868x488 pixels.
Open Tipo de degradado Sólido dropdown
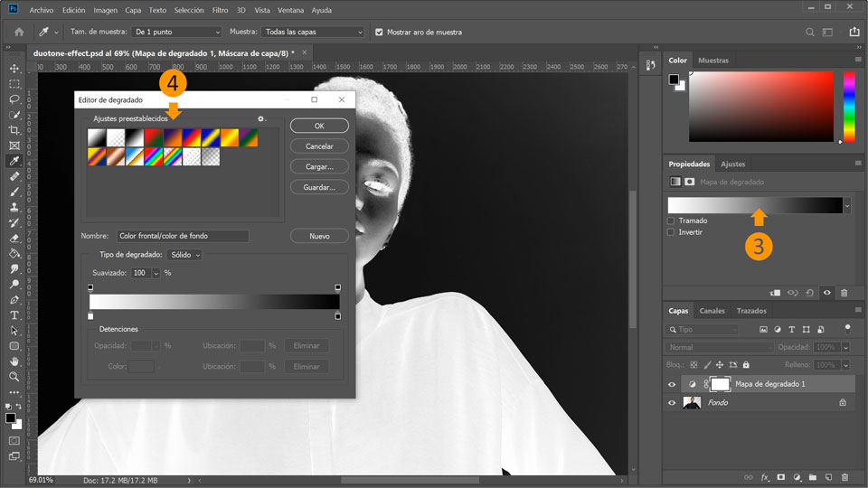click(x=184, y=255)
